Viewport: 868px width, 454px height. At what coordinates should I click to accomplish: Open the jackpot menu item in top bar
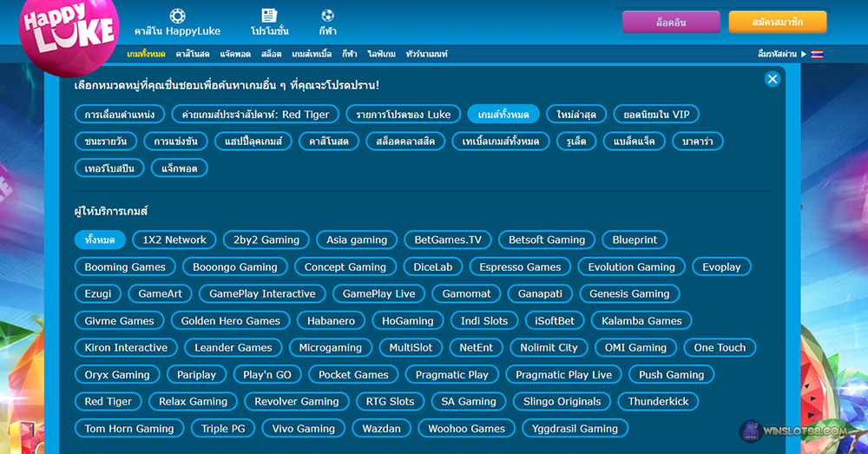235,55
